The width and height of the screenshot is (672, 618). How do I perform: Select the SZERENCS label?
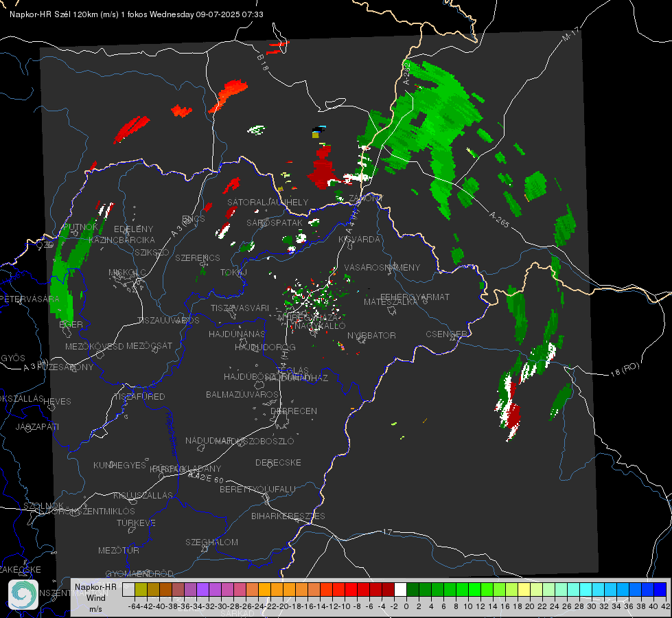[x=198, y=257]
